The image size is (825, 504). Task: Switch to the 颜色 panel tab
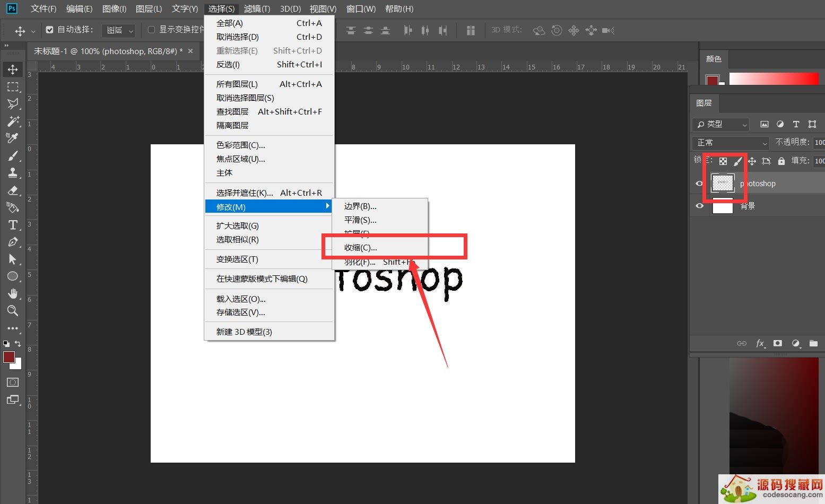[714, 59]
